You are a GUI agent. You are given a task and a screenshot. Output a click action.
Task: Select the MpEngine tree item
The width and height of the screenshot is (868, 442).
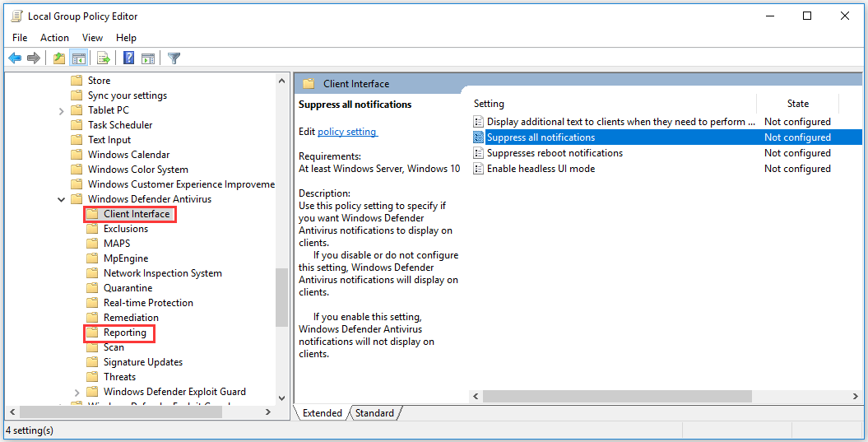pos(126,258)
